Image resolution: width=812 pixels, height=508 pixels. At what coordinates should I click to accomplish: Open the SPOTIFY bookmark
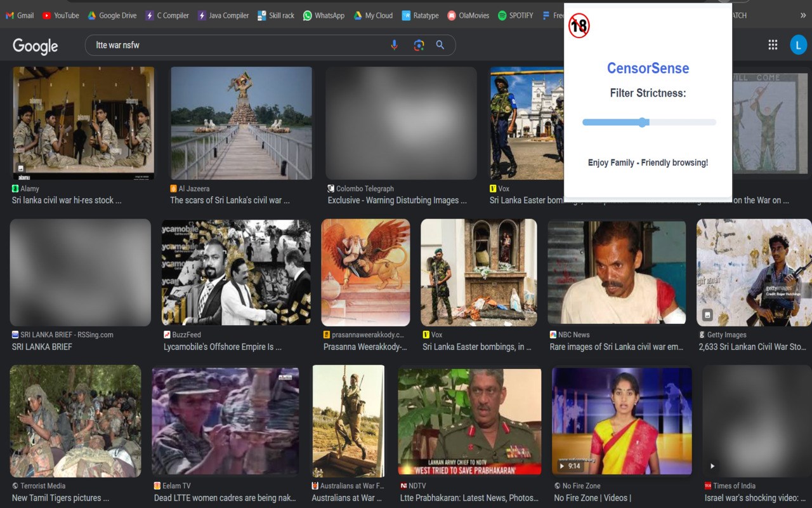tap(516, 15)
